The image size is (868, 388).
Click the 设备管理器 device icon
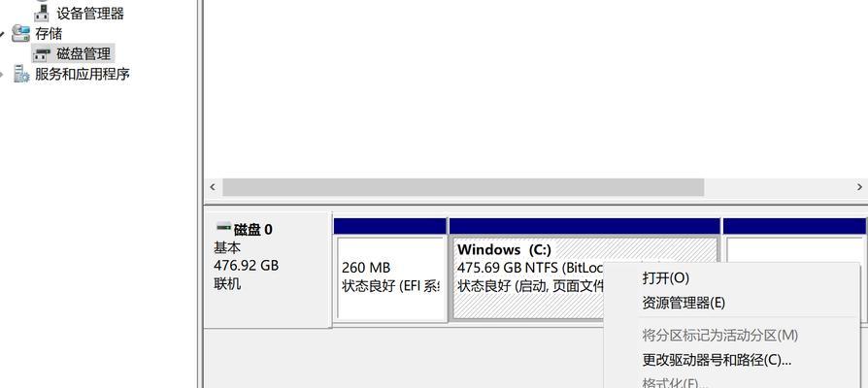pyautogui.click(x=42, y=13)
